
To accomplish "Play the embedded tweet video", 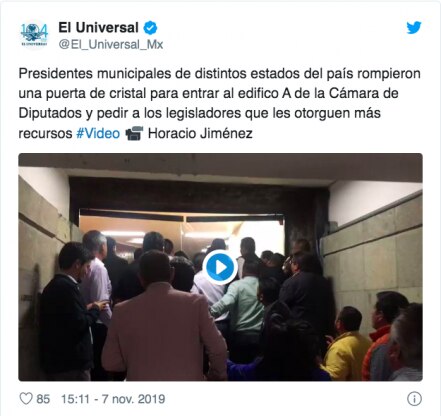I will pyautogui.click(x=220, y=267).
